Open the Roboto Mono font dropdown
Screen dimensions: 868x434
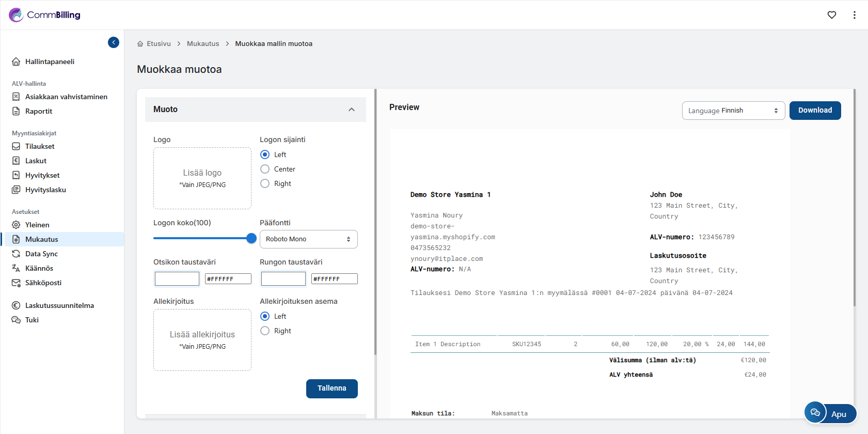point(308,239)
